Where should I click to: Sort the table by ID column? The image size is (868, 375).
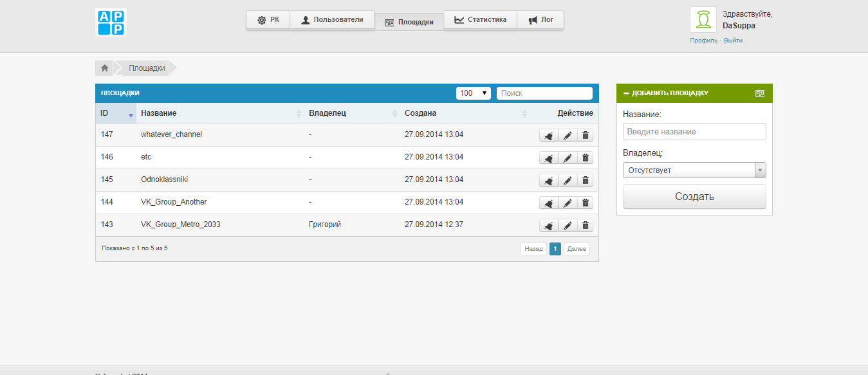(116, 113)
